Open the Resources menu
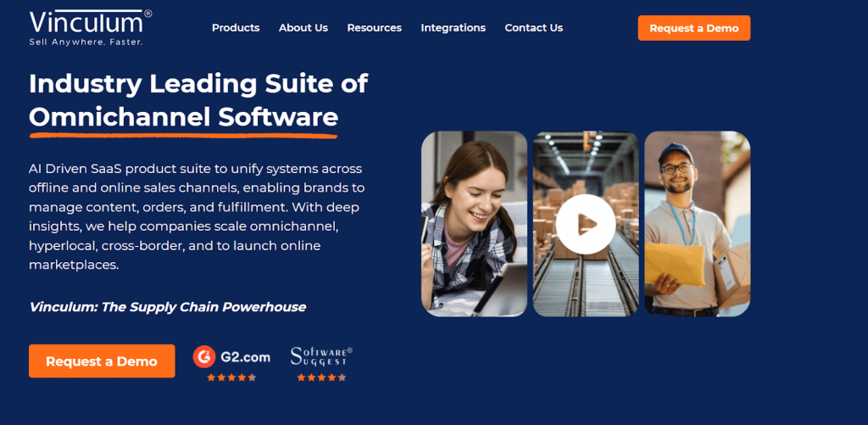The height and width of the screenshot is (425, 868). coord(374,28)
